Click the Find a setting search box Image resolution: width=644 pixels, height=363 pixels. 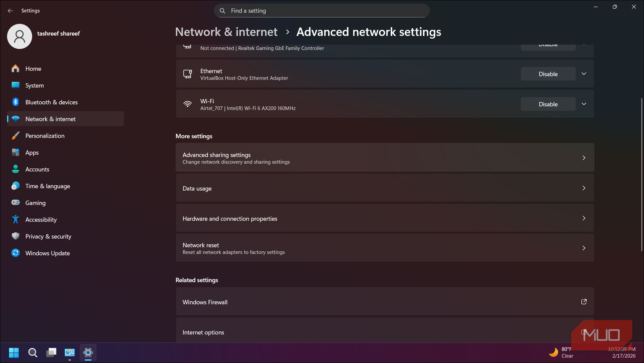(x=322, y=11)
